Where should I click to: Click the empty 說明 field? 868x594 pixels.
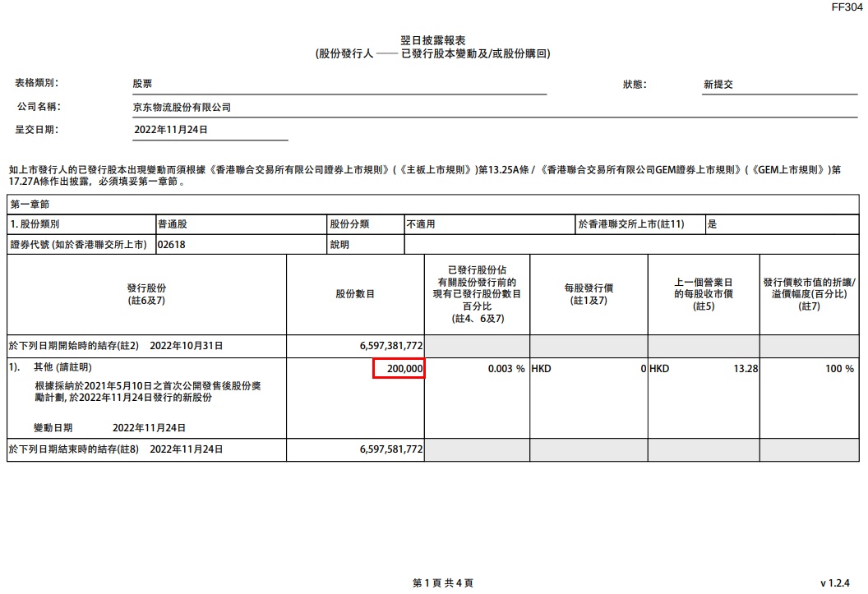coord(633,244)
